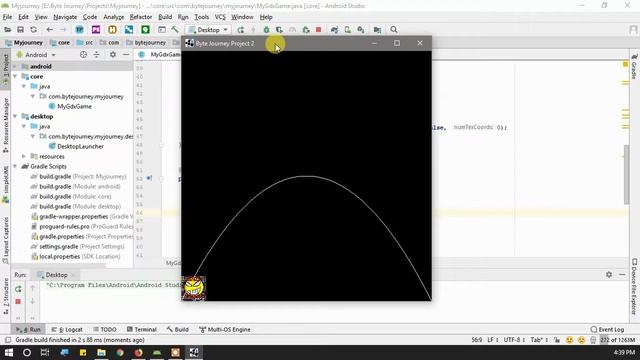Expand the resources folder

(x=24, y=156)
